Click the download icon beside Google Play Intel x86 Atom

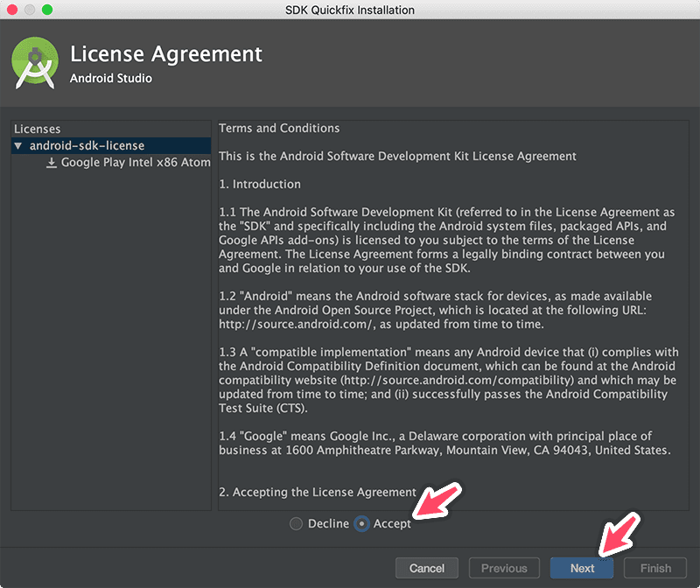(x=52, y=163)
